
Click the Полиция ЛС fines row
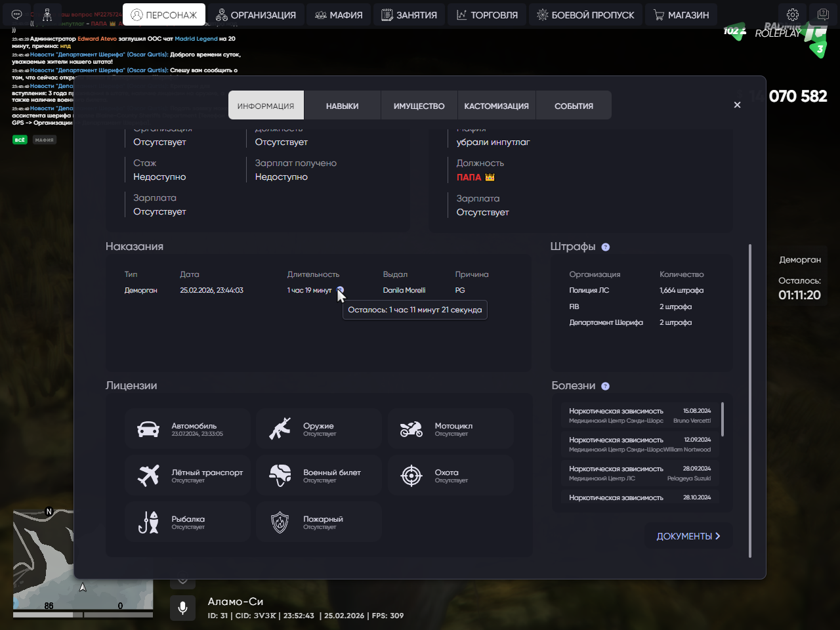637,290
